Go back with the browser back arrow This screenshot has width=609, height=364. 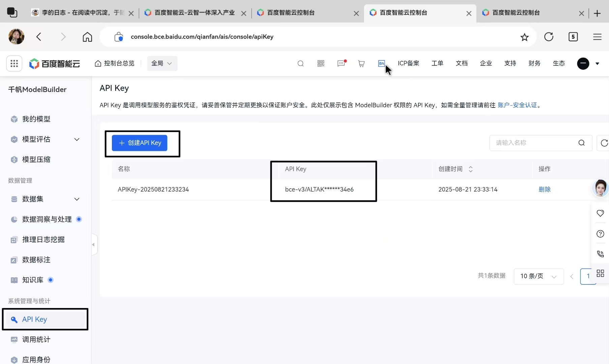click(x=39, y=37)
